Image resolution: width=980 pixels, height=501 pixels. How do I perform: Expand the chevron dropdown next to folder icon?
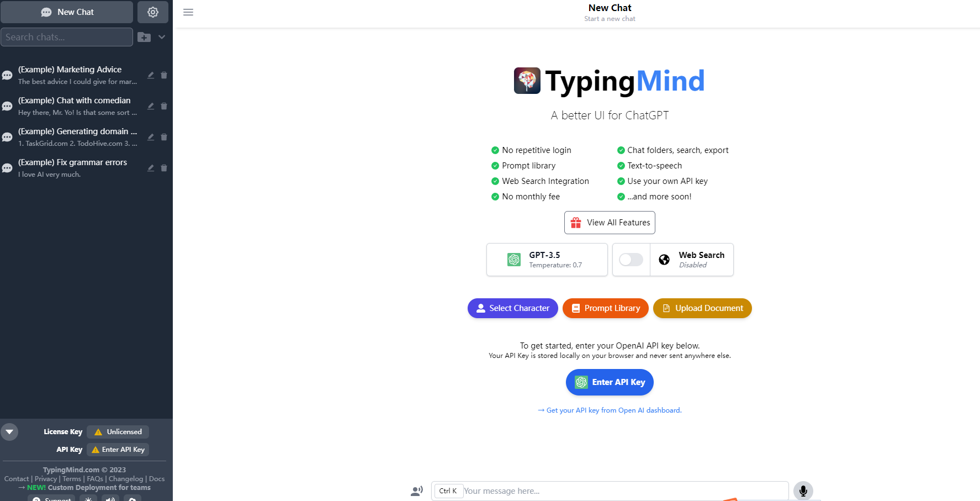point(162,37)
